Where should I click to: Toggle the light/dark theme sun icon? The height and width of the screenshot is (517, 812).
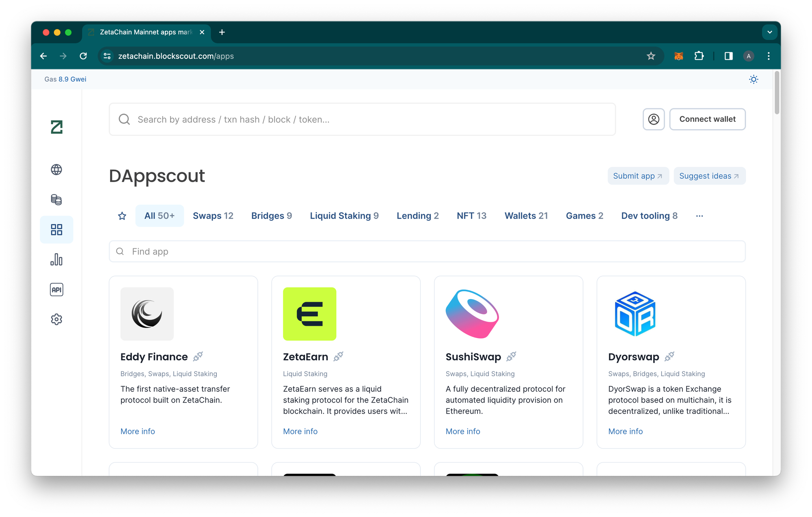pos(753,80)
